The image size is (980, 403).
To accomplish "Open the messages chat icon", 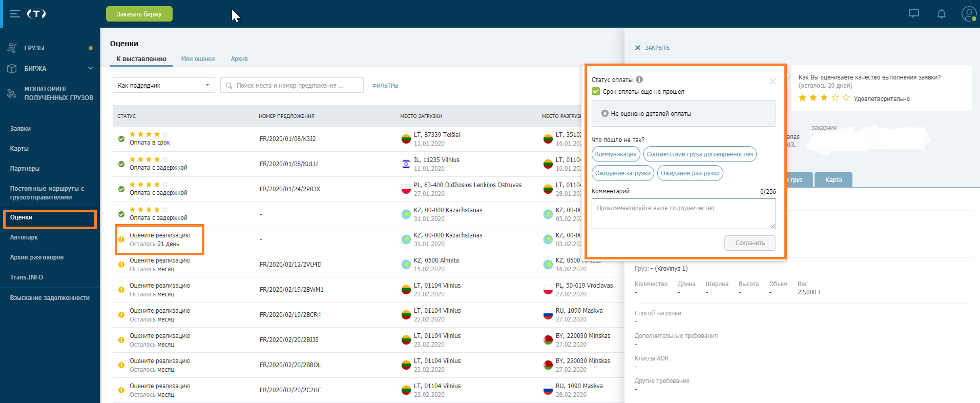I will point(914,14).
